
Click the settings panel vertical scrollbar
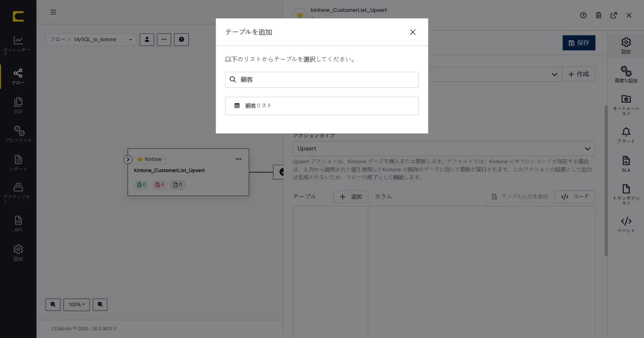[x=606, y=181]
